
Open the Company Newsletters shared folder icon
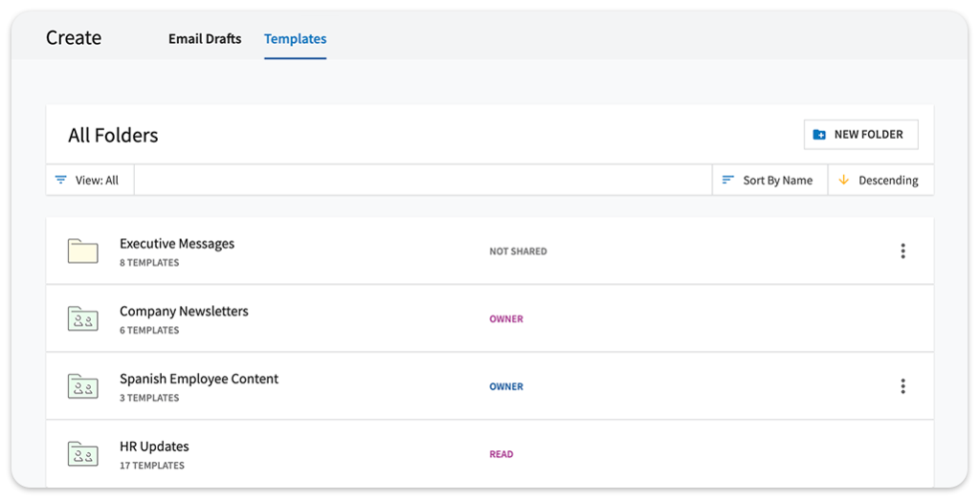(x=83, y=318)
